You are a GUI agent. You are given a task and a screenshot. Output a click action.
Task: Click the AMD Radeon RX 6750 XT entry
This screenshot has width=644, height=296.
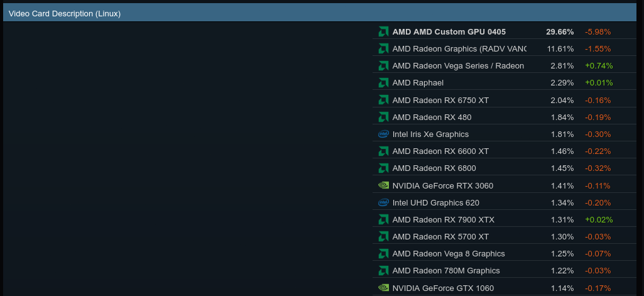440,100
